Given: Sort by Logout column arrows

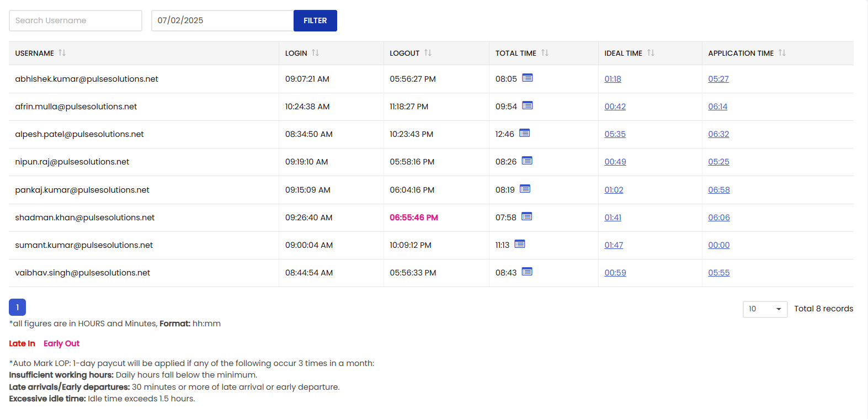Looking at the screenshot, I should pyautogui.click(x=428, y=53).
